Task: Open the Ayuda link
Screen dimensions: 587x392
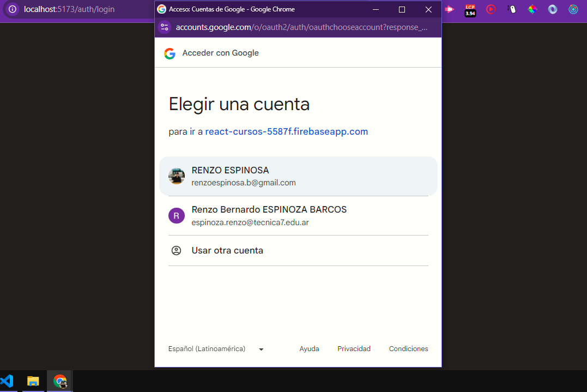Action: 309,349
